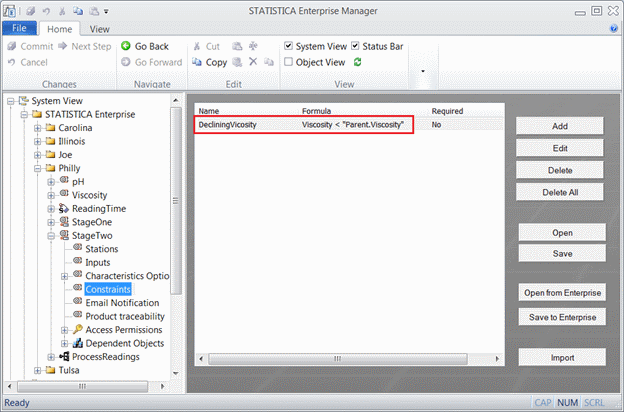This screenshot has height=412, width=624.
Task: Expand the Viscosity tree node
Action: 51,195
